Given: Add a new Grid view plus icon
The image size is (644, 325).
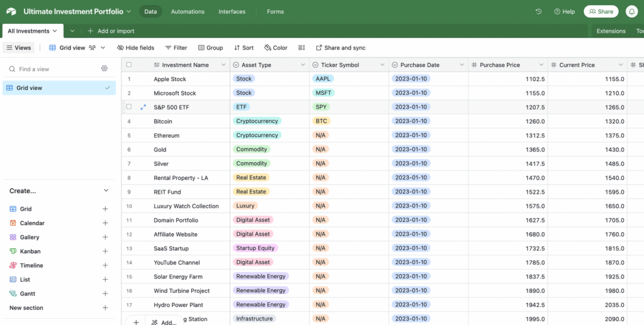Looking at the screenshot, I should [105, 209].
